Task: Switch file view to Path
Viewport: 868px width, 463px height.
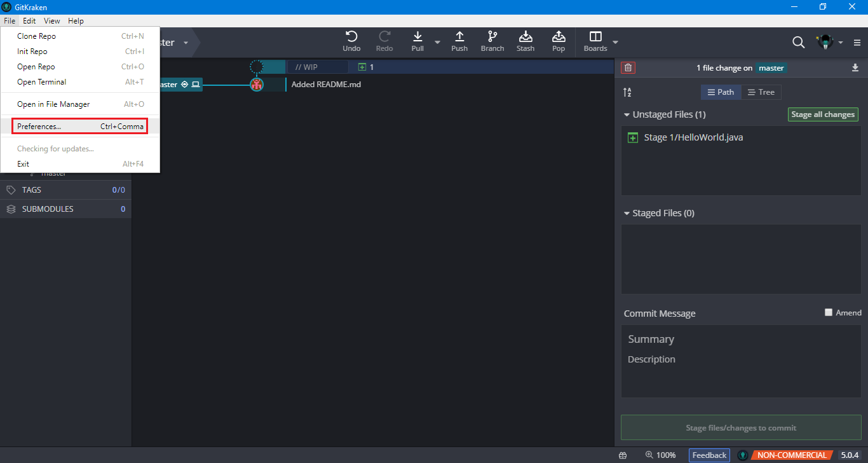Action: [721, 92]
